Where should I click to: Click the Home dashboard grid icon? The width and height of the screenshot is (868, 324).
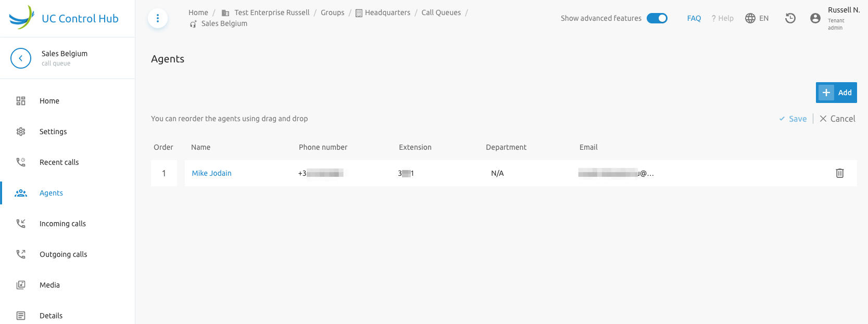(21, 101)
